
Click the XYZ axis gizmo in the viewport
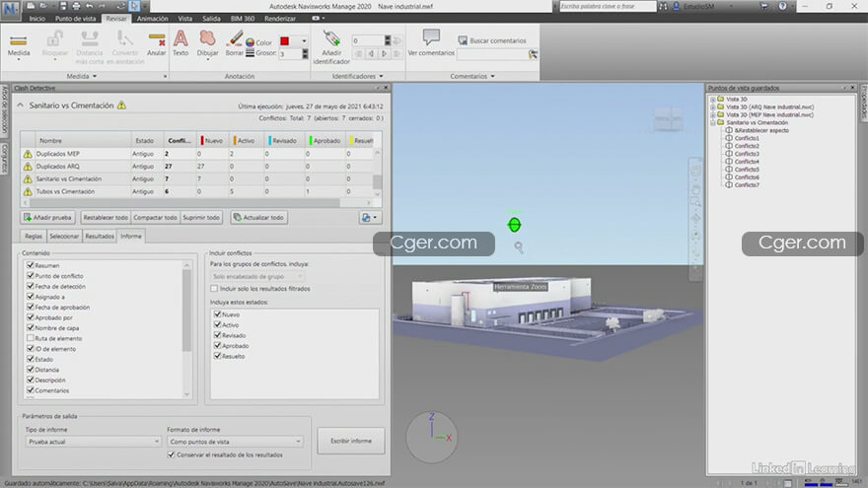[432, 437]
